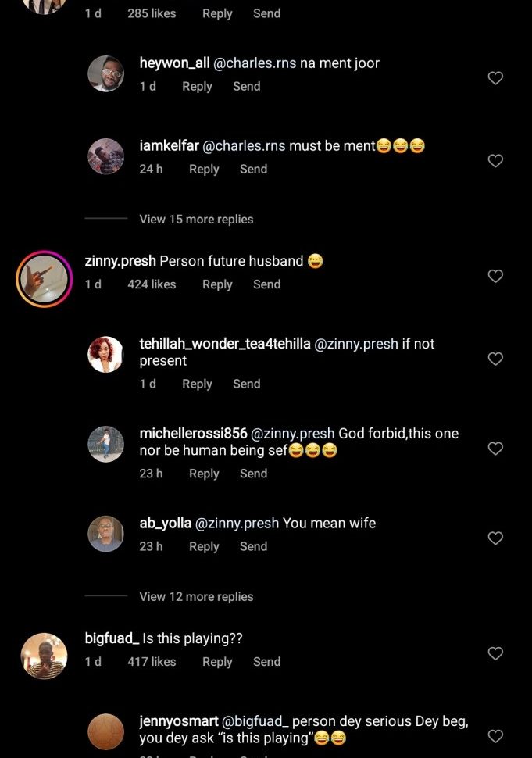The height and width of the screenshot is (758, 532).
Task: Tap the heart beside ab_yolla's reply
Action: (495, 538)
